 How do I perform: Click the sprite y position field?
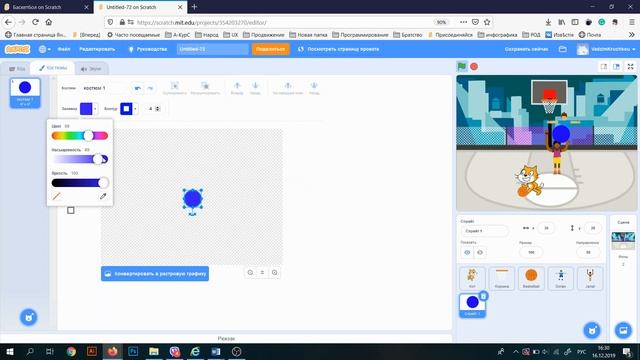tap(593, 228)
